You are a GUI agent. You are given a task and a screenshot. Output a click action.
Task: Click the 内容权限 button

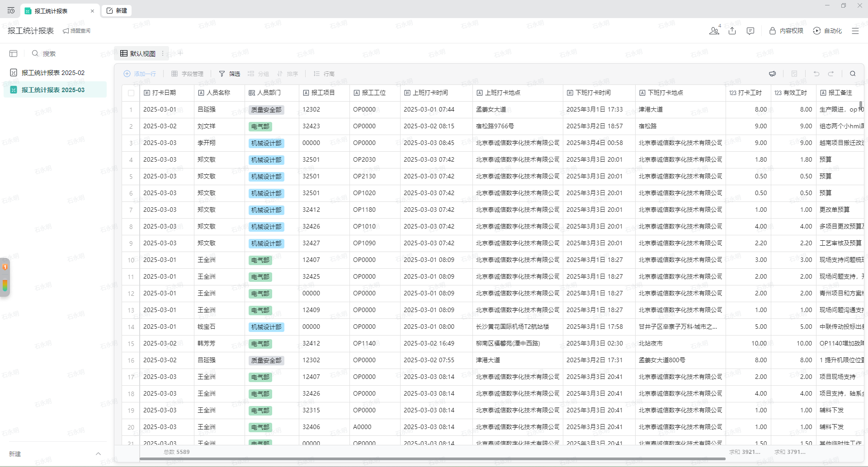(x=786, y=31)
